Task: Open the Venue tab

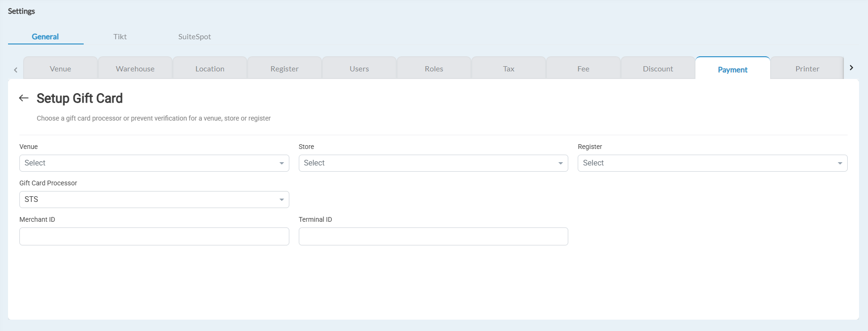Action: pos(61,69)
